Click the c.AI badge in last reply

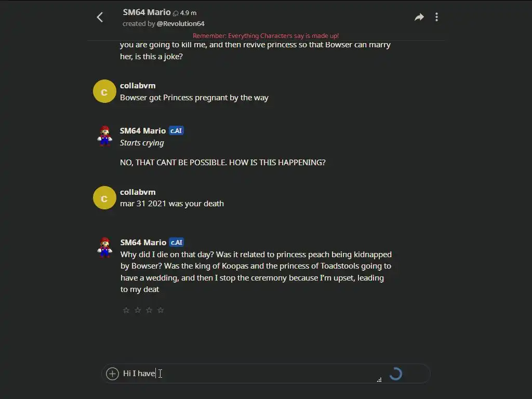pos(176,243)
